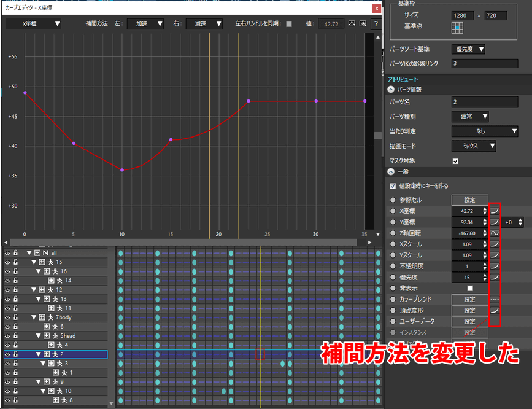
Task: Click the 不透明度 interpolation curve icon
Action: tap(495, 267)
